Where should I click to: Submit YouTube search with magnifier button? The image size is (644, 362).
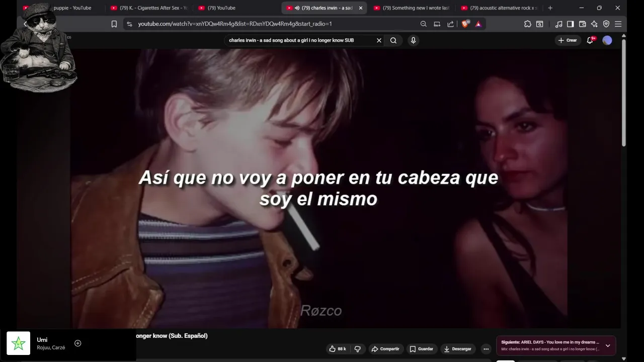click(x=393, y=40)
